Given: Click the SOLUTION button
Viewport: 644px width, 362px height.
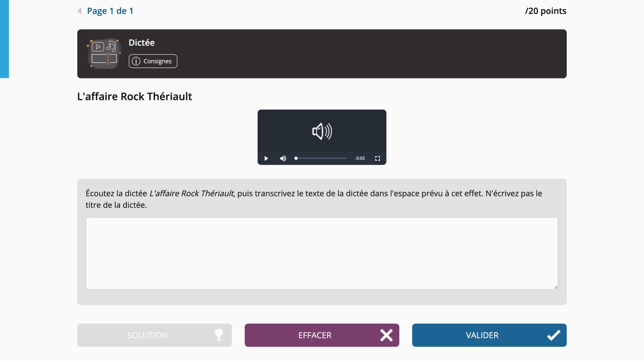Looking at the screenshot, I should pos(154,335).
